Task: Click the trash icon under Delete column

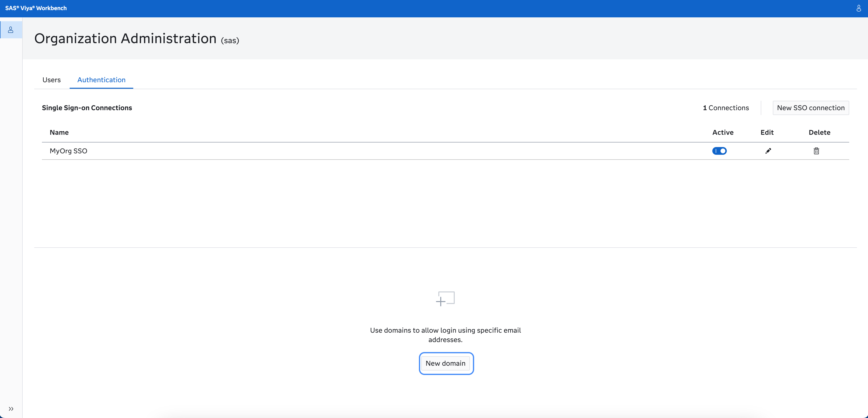Action: pyautogui.click(x=816, y=151)
